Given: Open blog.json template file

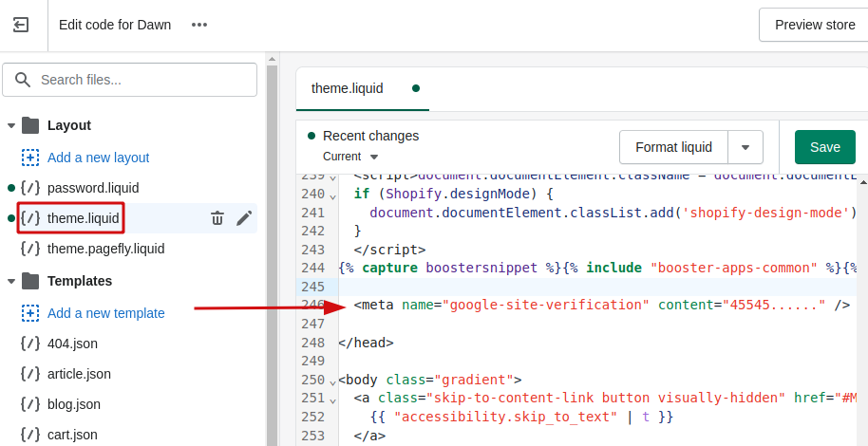Looking at the screenshot, I should pyautogui.click(x=74, y=404).
